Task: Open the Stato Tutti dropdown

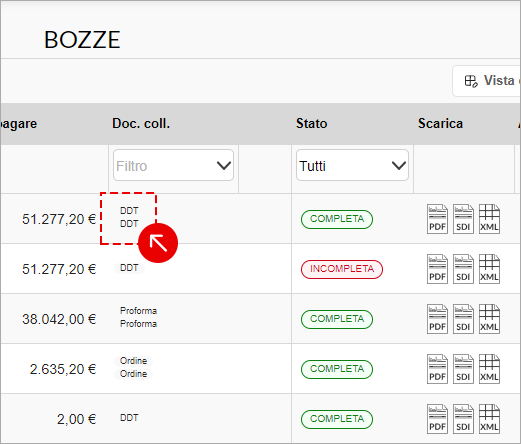Action: [352, 165]
